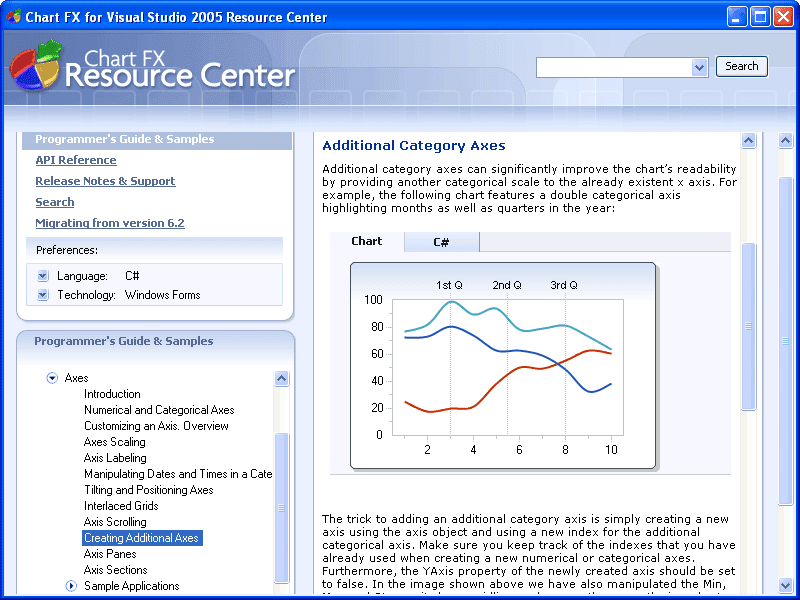Select Axis Scrolling topic
The height and width of the screenshot is (600, 800).
point(115,522)
